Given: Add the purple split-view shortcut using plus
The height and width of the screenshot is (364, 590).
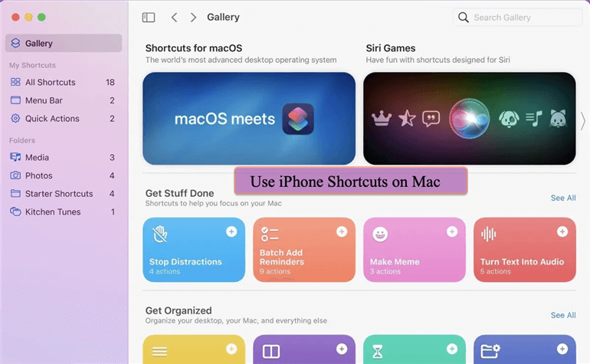Looking at the screenshot, I should coord(342,349).
